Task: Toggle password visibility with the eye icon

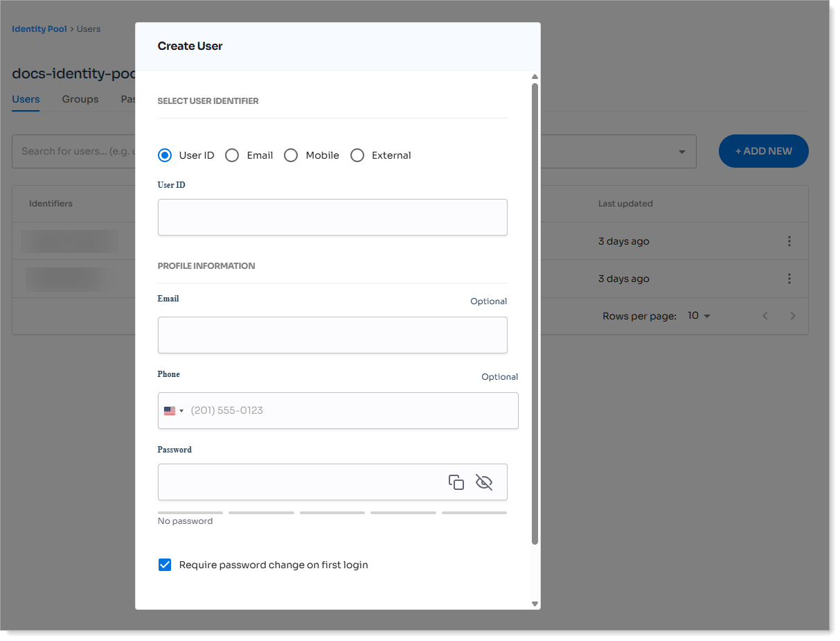Action: tap(484, 482)
